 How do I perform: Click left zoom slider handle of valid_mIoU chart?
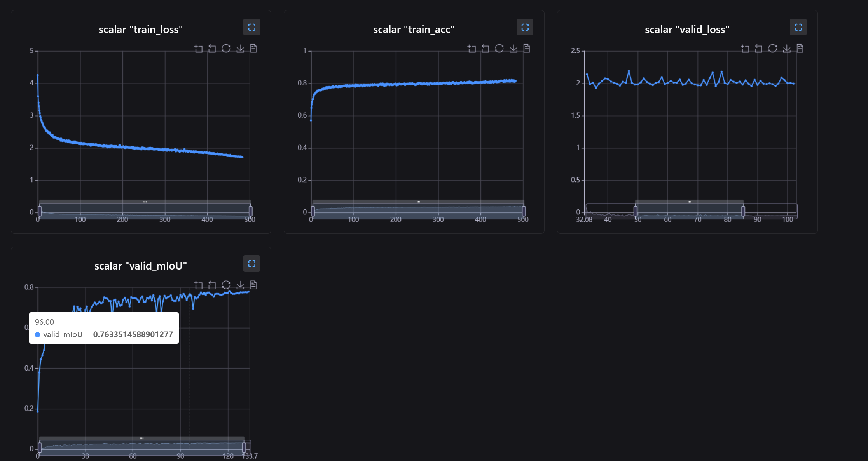(40, 448)
